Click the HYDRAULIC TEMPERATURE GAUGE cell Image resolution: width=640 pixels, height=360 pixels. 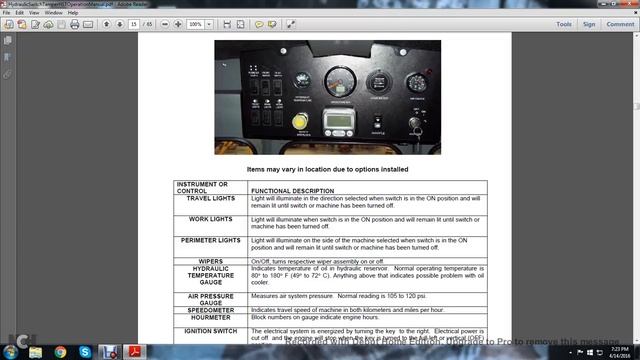click(210, 278)
